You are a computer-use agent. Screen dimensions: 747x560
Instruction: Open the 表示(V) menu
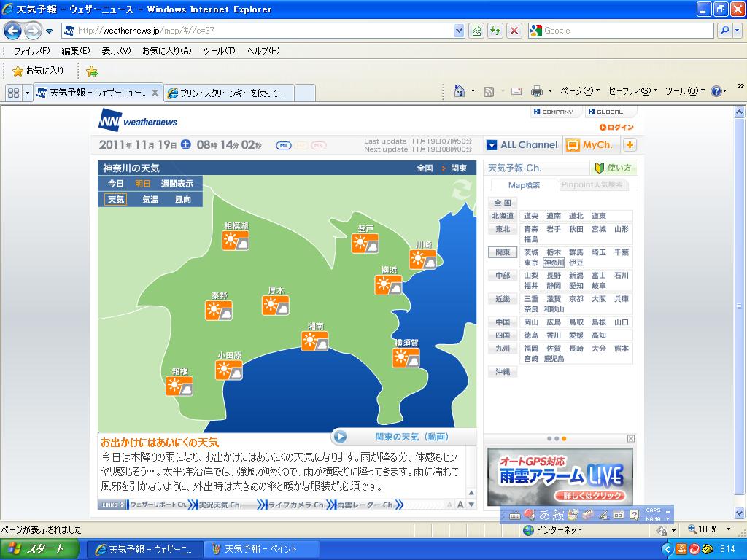[116, 51]
